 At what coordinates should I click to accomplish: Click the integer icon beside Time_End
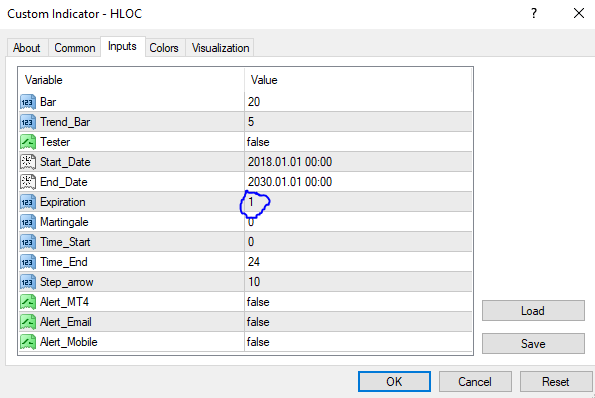(28, 262)
